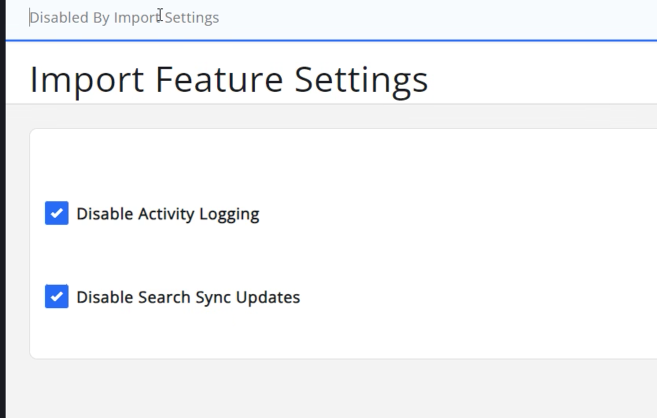Click the "Disable Activity Logging" label text
This screenshot has width=657, height=418.
(167, 213)
